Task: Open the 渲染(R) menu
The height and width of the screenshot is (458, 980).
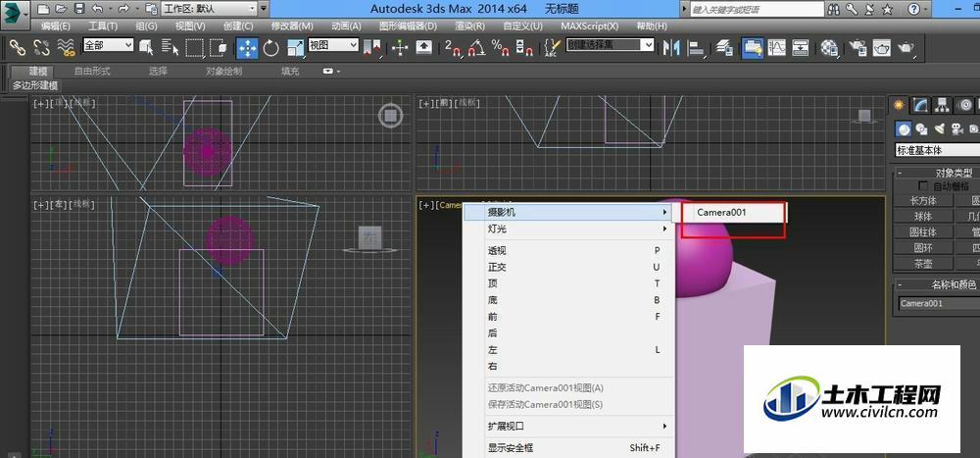Action: [x=470, y=26]
